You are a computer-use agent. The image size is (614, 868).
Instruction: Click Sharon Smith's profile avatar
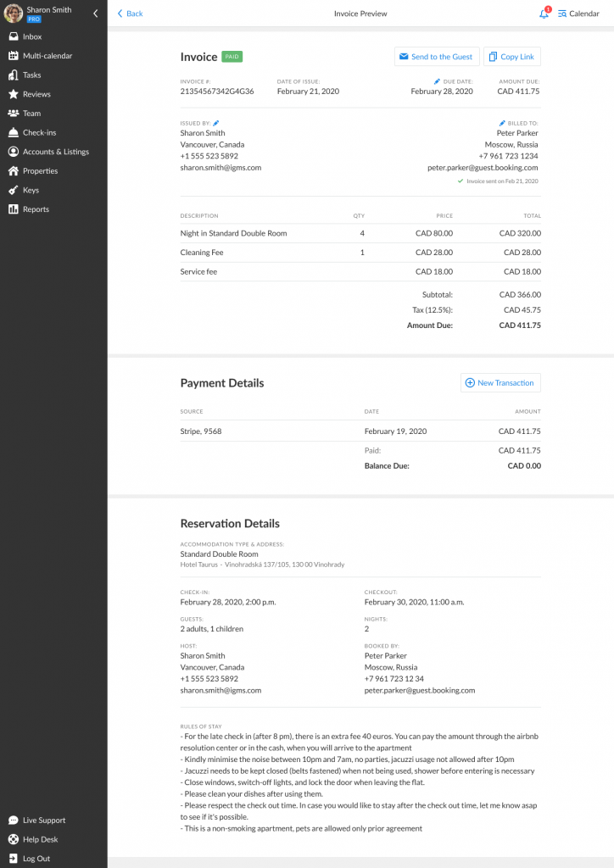click(14, 14)
